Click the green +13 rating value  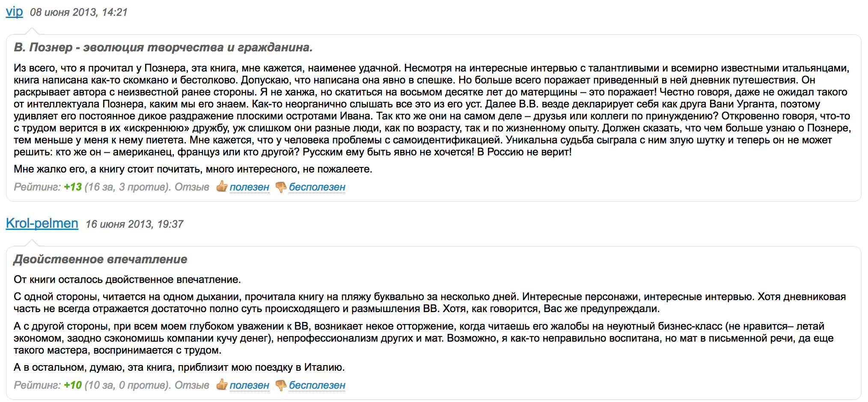(73, 187)
